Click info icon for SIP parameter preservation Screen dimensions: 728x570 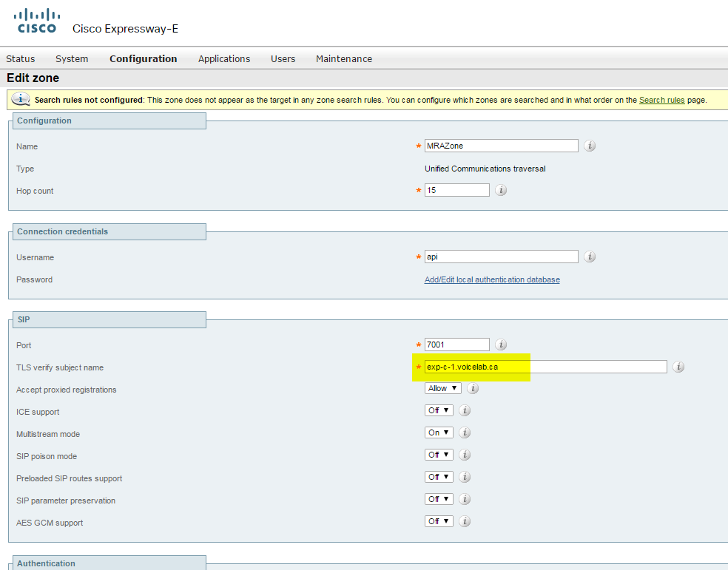(x=465, y=499)
